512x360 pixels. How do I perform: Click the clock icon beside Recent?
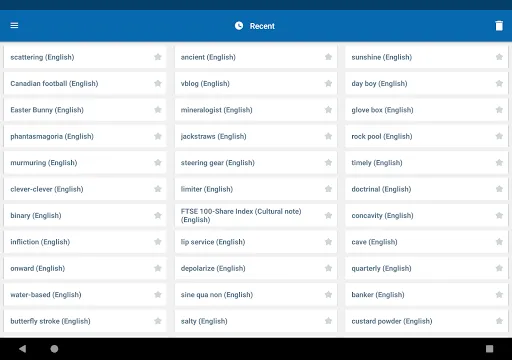[x=239, y=26]
